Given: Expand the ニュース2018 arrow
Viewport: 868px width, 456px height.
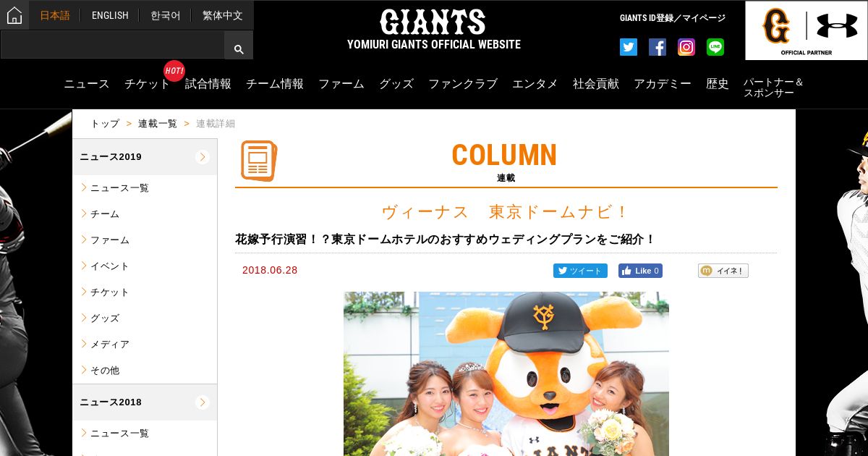Looking at the screenshot, I should (203, 402).
